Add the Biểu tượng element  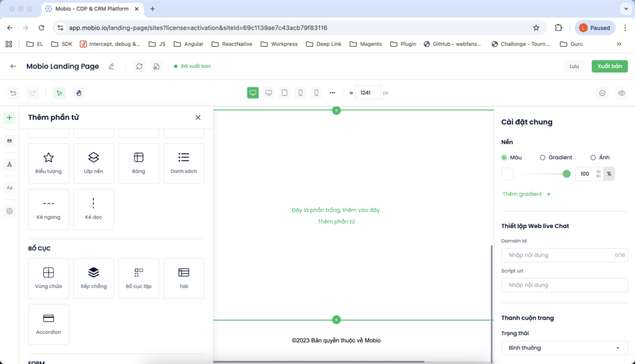pyautogui.click(x=48, y=163)
